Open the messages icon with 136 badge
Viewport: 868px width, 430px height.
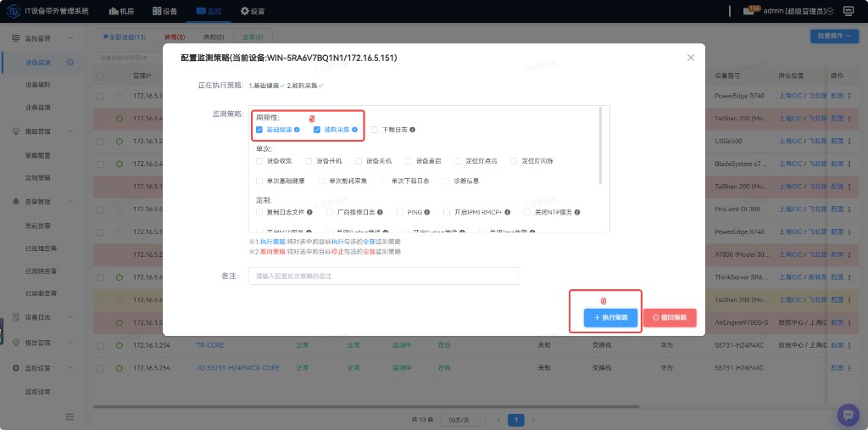point(748,12)
